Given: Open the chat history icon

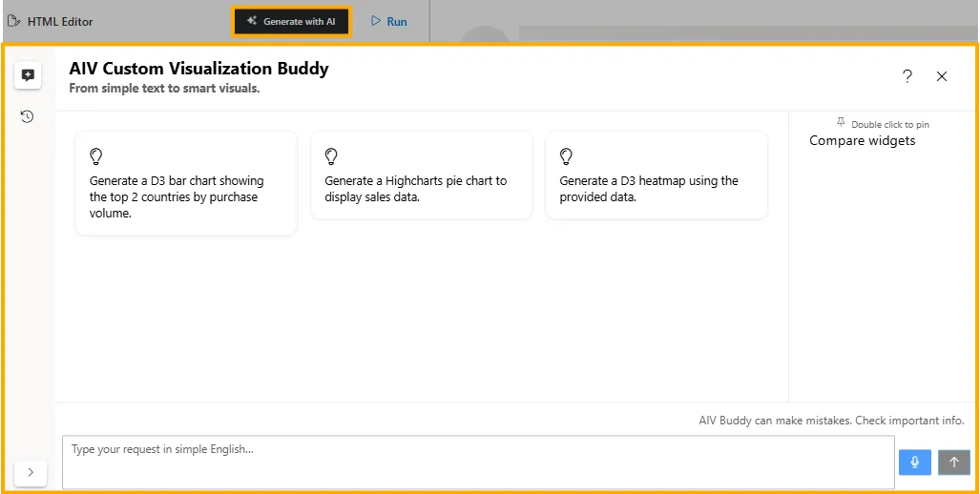Looking at the screenshot, I should click(x=27, y=116).
